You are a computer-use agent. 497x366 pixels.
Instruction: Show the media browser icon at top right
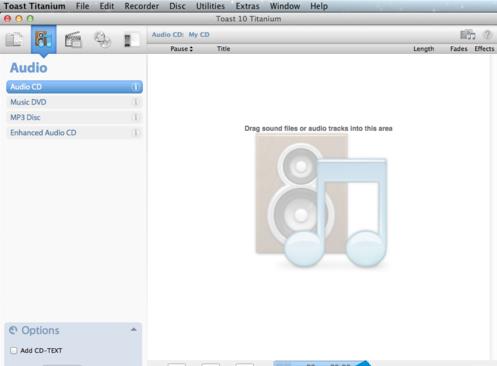coord(468,35)
